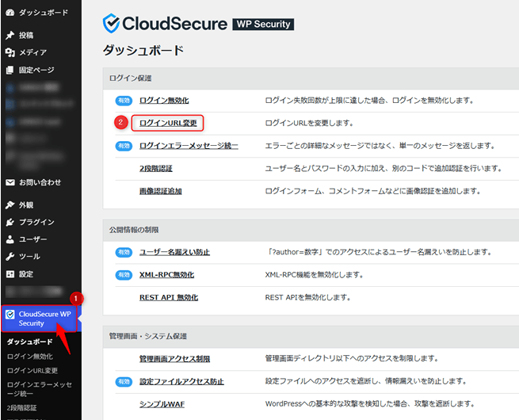Click 有効 badge next to ユーザー名漏えい防止
The height and width of the screenshot is (420, 519).
(124, 253)
